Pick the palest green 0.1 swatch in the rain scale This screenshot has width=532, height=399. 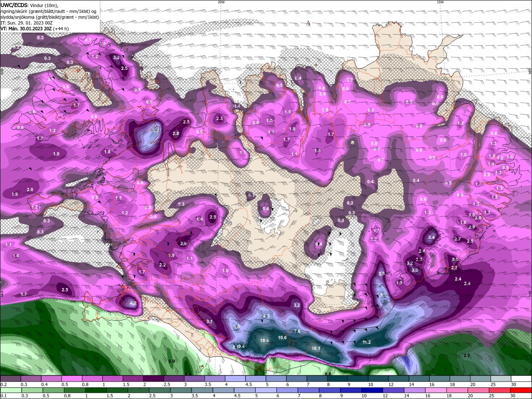(10, 390)
